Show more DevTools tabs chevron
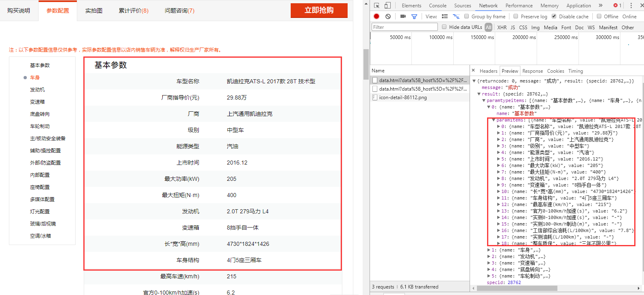644x295 pixels. [600, 5]
